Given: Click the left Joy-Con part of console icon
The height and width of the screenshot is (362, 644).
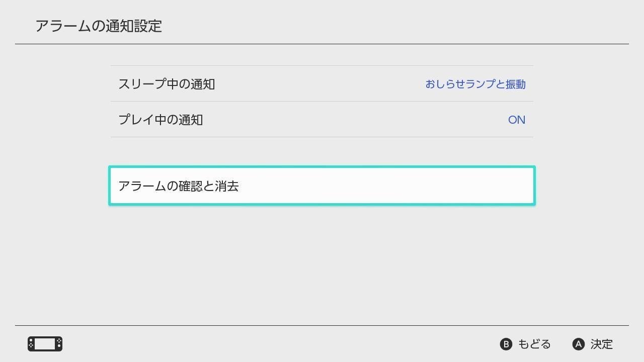Looking at the screenshot, I should 31,344.
